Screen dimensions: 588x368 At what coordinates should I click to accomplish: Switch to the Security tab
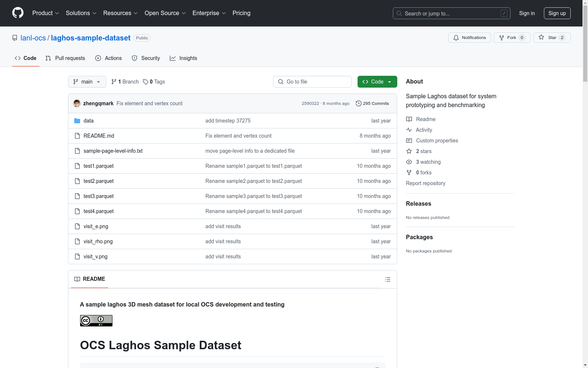click(x=146, y=58)
